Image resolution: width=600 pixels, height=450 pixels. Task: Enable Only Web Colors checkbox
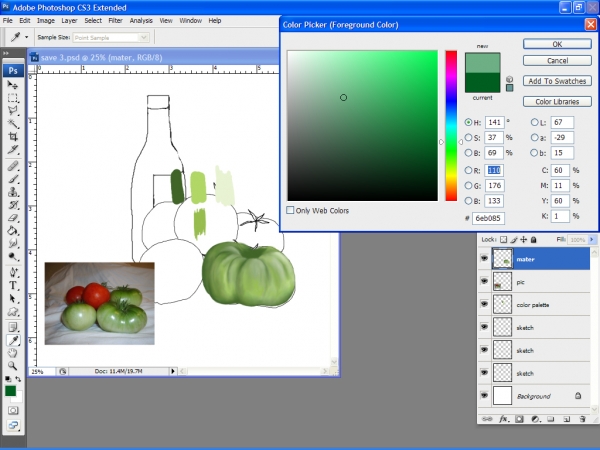290,210
